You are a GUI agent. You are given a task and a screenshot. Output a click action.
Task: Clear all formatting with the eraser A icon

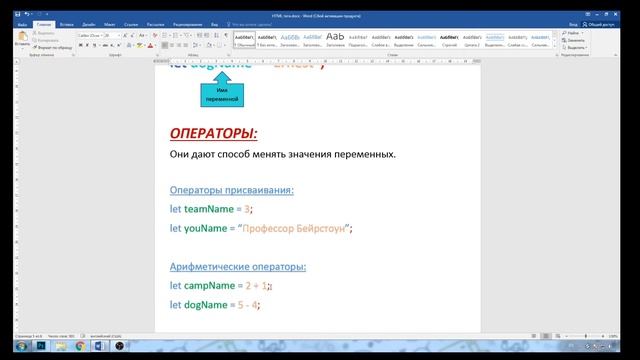pos(155,36)
